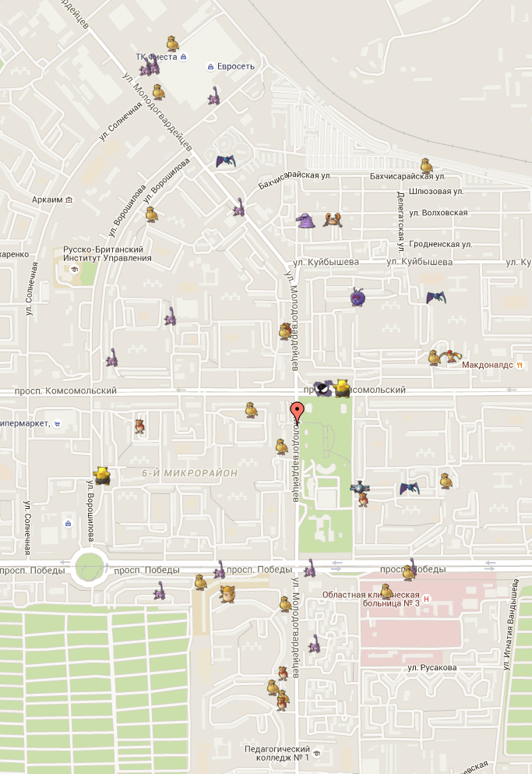532x774 pixels.
Task: Click the Zubat east of ул. Куйбышева
Action: coord(435,297)
